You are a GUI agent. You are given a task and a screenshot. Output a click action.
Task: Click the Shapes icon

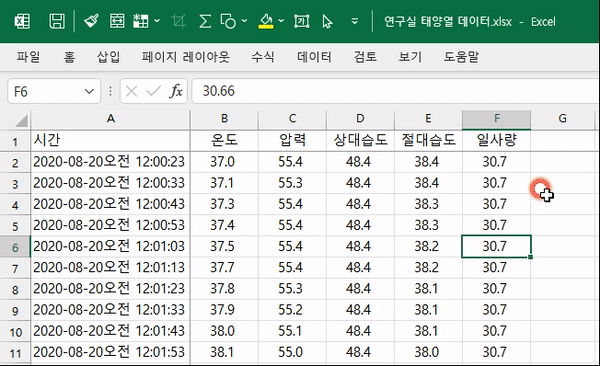point(228,21)
